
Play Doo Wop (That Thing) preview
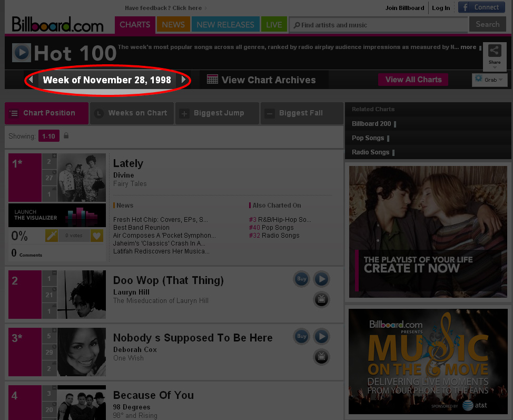[321, 279]
